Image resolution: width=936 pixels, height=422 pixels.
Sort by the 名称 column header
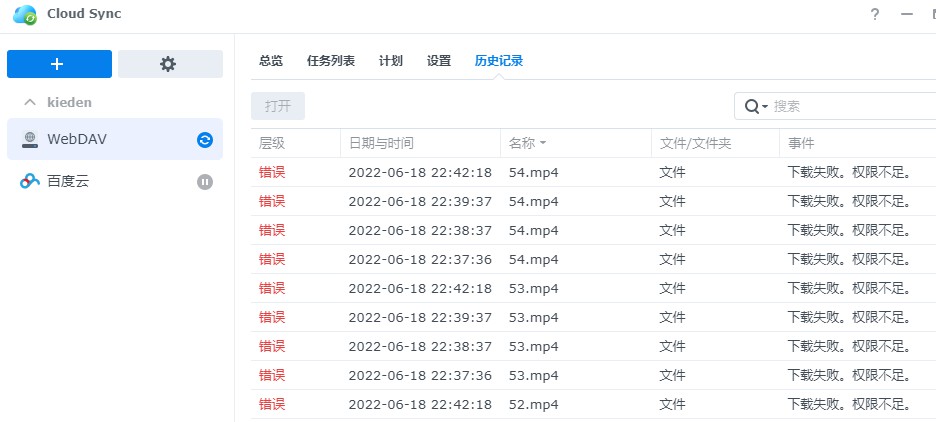click(576, 143)
